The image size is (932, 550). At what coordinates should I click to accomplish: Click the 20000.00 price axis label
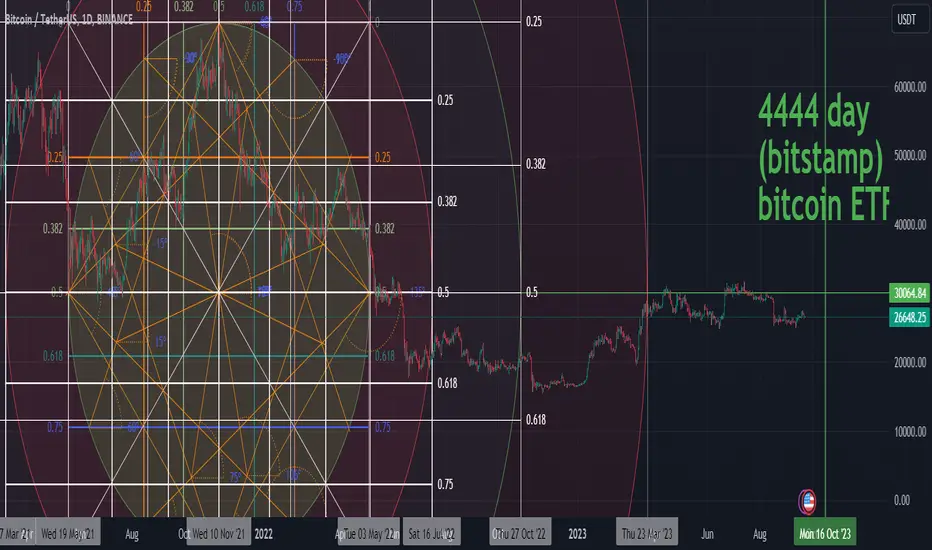tap(910, 362)
